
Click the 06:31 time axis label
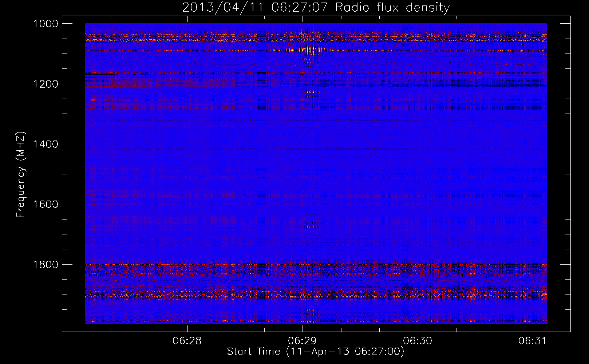(x=533, y=341)
